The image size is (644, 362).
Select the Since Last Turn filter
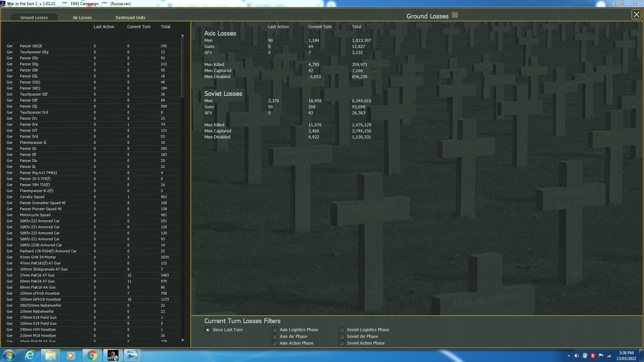coord(208,330)
